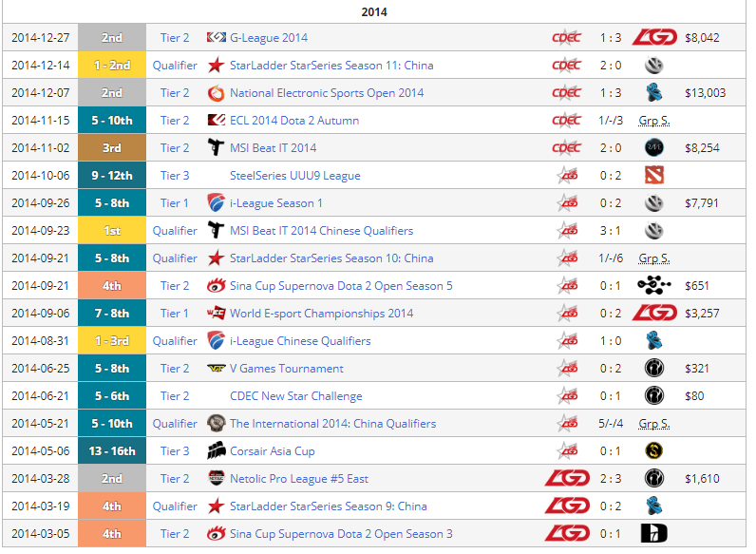Screen dimensions: 756x554
Task: Click The International 2014 aegis icon
Action: click(x=216, y=423)
